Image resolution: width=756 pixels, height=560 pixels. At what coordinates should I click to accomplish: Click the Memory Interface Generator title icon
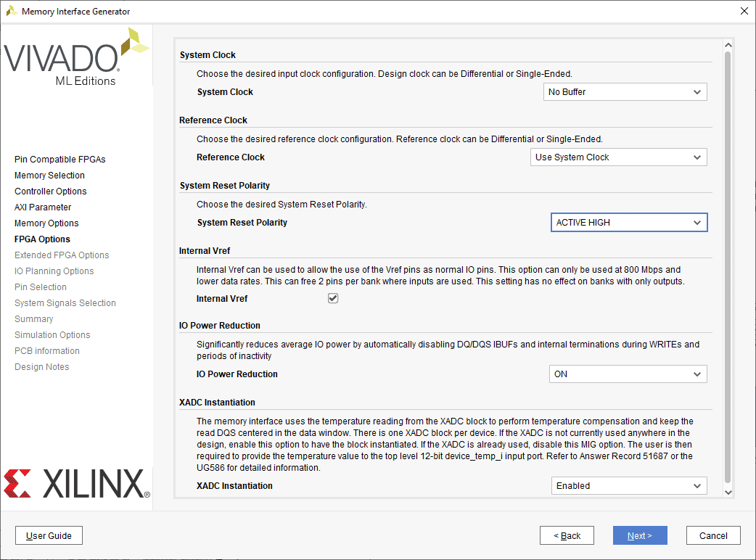tap(12, 12)
